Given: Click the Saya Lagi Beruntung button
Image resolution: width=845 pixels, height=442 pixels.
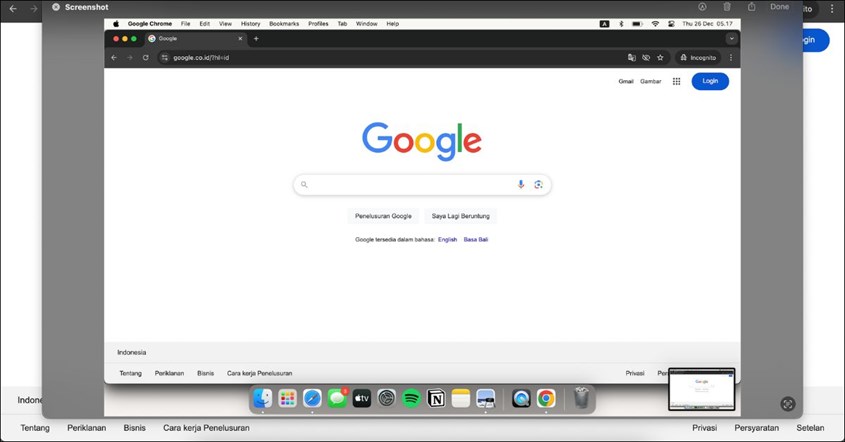Looking at the screenshot, I should pos(461,216).
